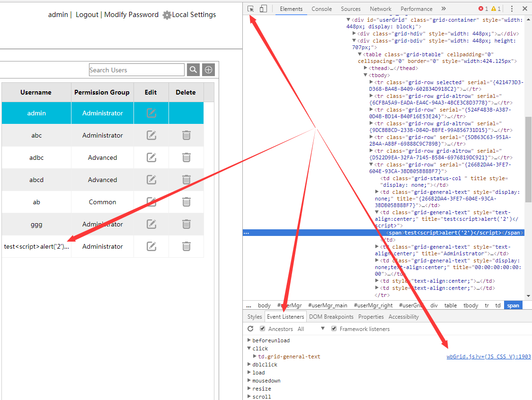This screenshot has width=532, height=400.
Task: Click the admin username link in header
Action: coord(58,15)
